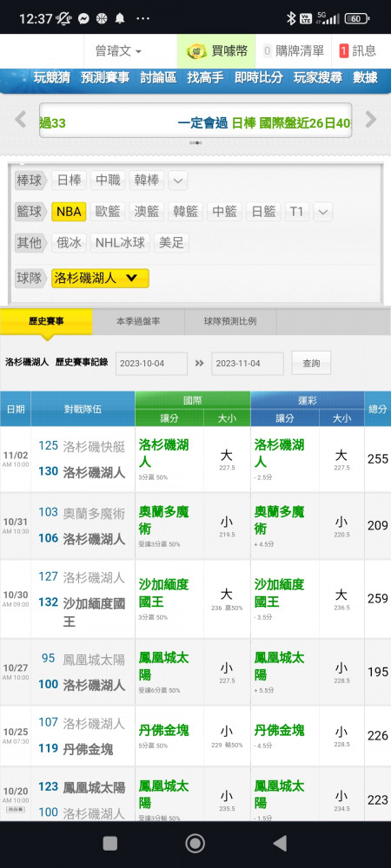Click the start date field 2023-10-04
This screenshot has width=391, height=868.
pos(152,364)
